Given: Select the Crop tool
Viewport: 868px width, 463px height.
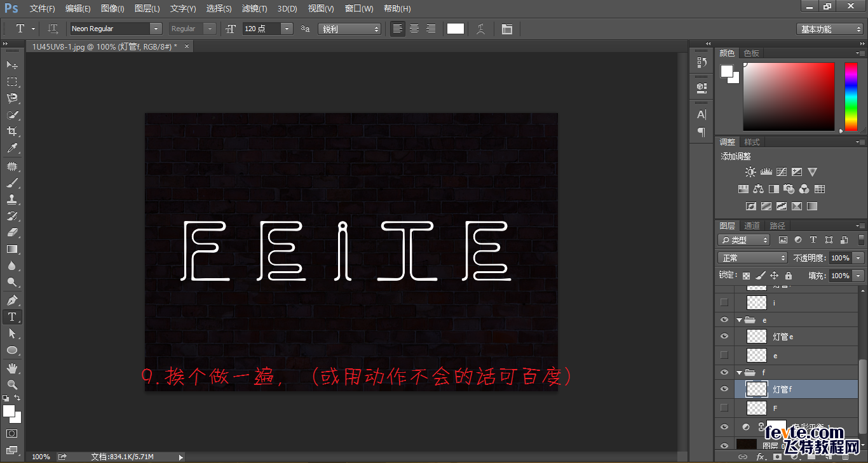Looking at the screenshot, I should click(12, 131).
